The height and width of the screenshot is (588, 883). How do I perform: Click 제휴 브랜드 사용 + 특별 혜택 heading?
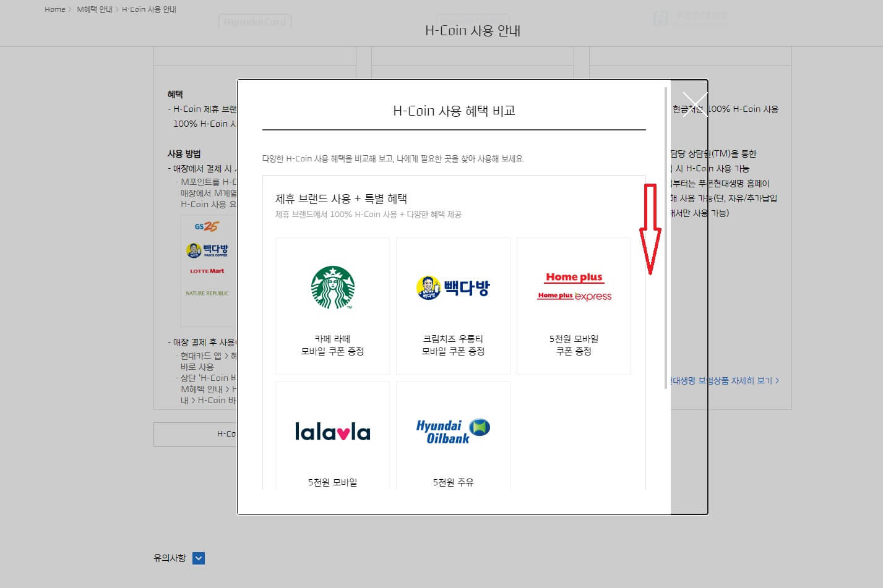click(x=341, y=198)
